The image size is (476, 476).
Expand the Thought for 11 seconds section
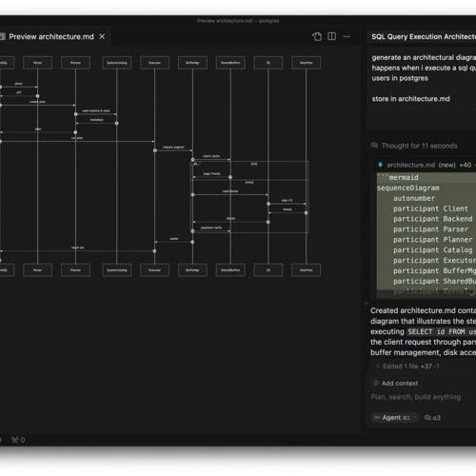[419, 146]
